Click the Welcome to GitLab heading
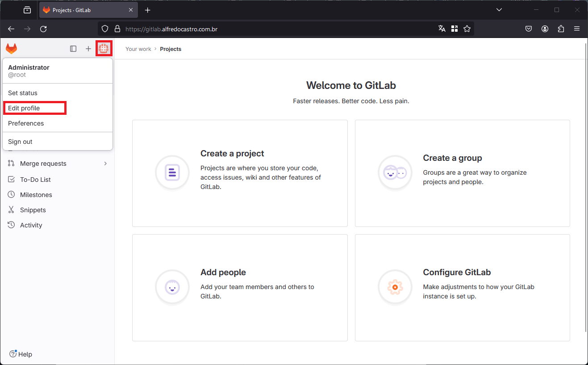Image resolution: width=588 pixels, height=365 pixels. tap(351, 85)
